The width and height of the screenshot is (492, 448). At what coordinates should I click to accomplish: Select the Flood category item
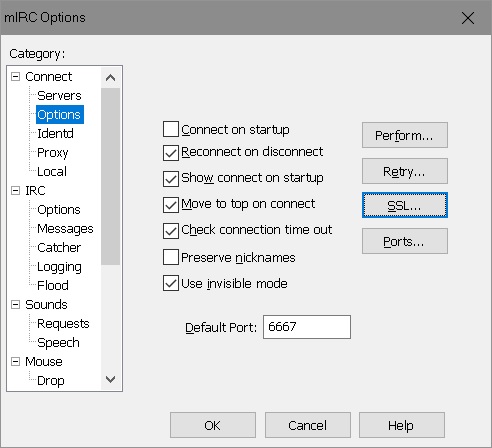coord(53,286)
